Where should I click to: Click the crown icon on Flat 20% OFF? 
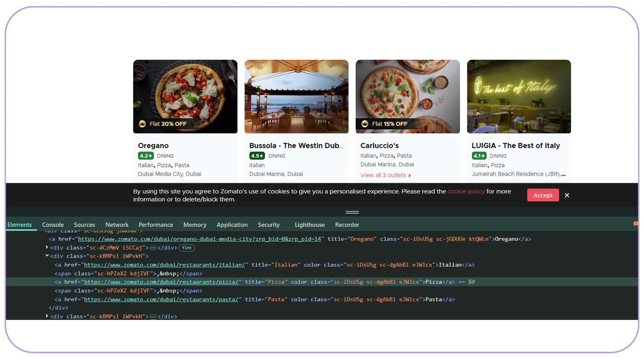142,124
